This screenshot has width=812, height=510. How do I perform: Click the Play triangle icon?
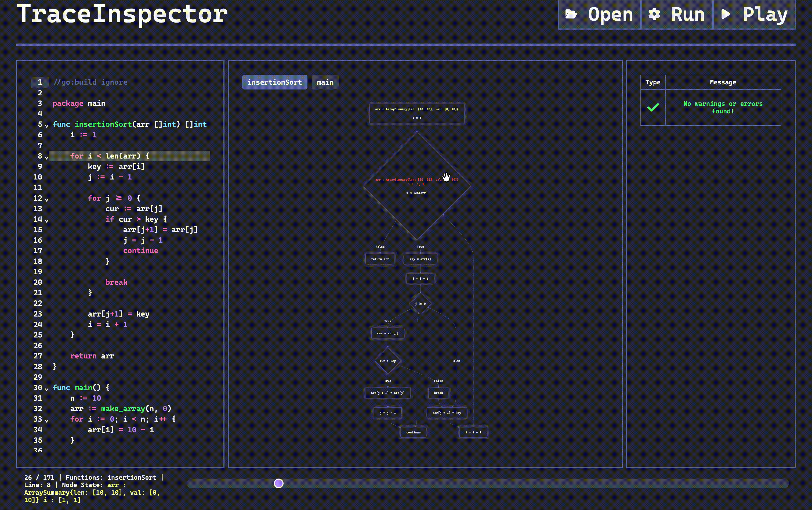tap(726, 14)
